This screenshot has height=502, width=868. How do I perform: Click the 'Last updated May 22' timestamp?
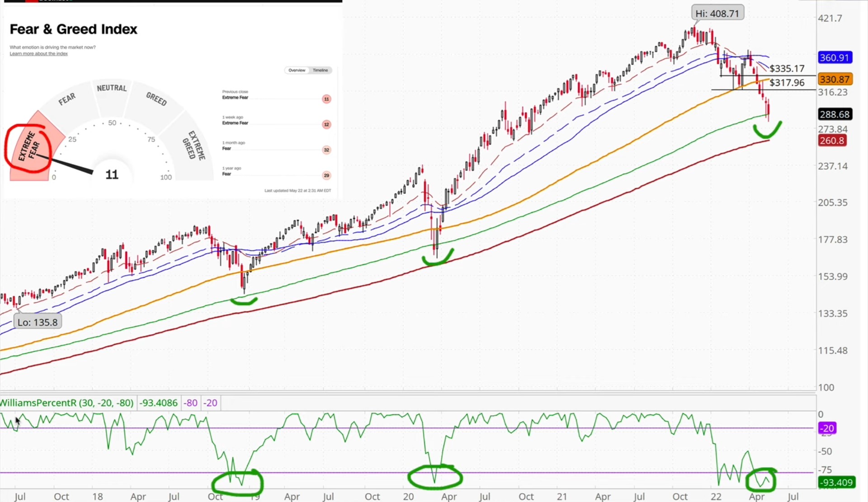tap(297, 191)
